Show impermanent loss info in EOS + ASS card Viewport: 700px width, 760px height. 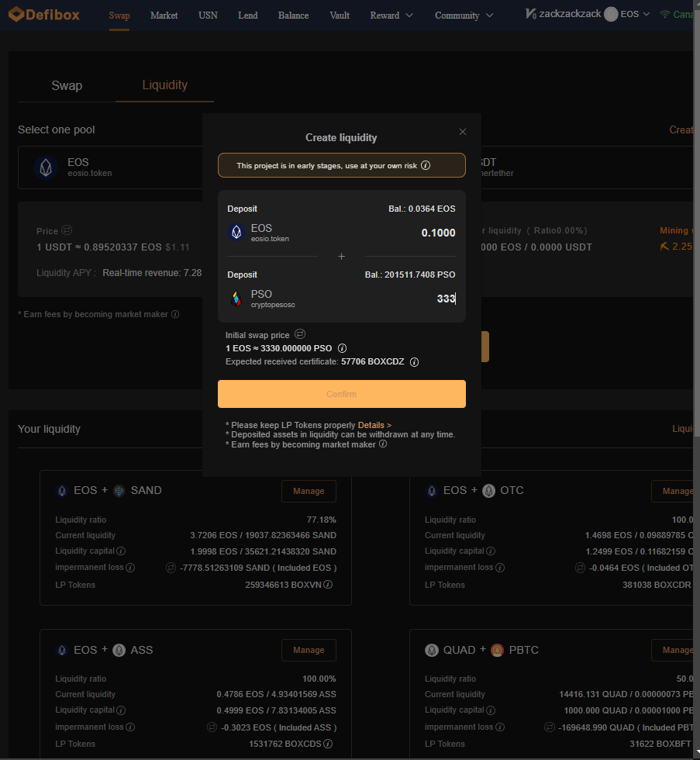pyautogui.click(x=130, y=727)
